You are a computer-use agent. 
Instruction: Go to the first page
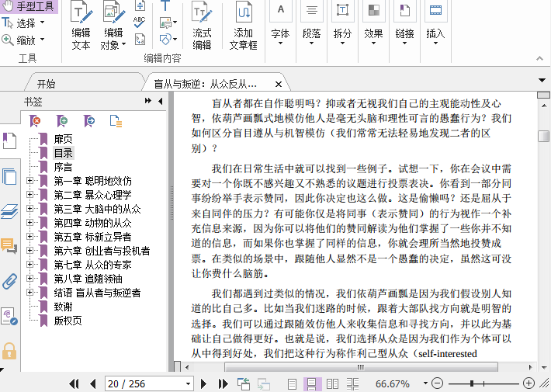tap(75, 383)
